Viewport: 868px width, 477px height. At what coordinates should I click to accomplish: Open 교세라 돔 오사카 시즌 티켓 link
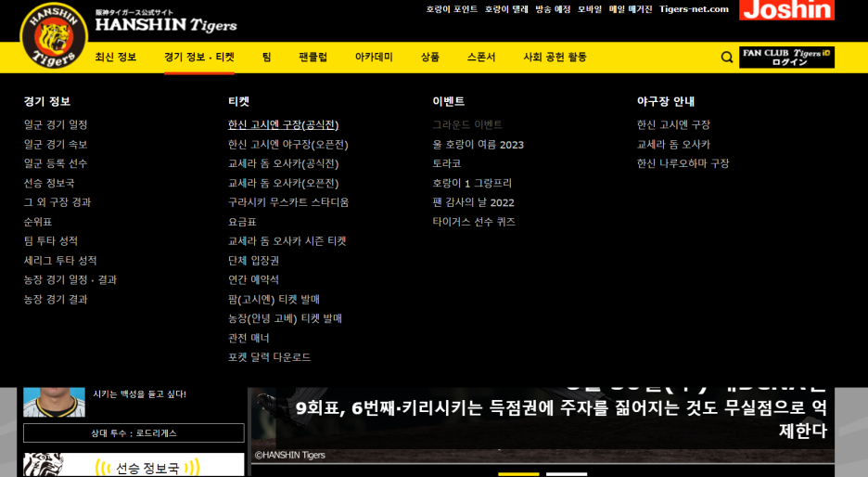(287, 241)
